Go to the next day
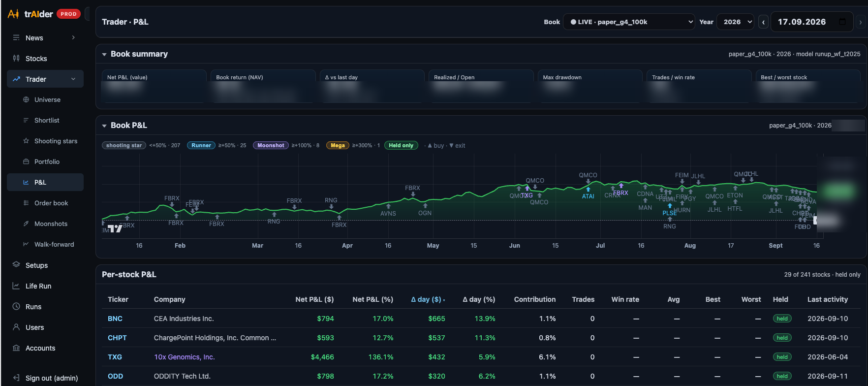 (x=860, y=22)
